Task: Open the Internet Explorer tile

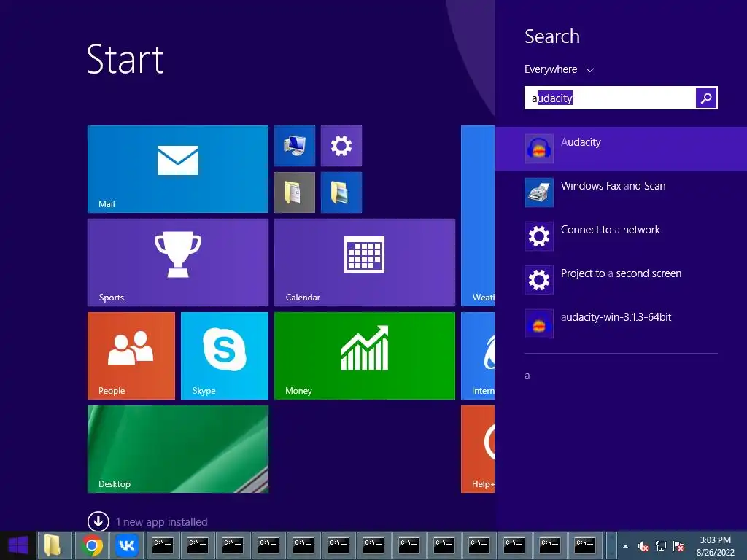Action: point(478,356)
